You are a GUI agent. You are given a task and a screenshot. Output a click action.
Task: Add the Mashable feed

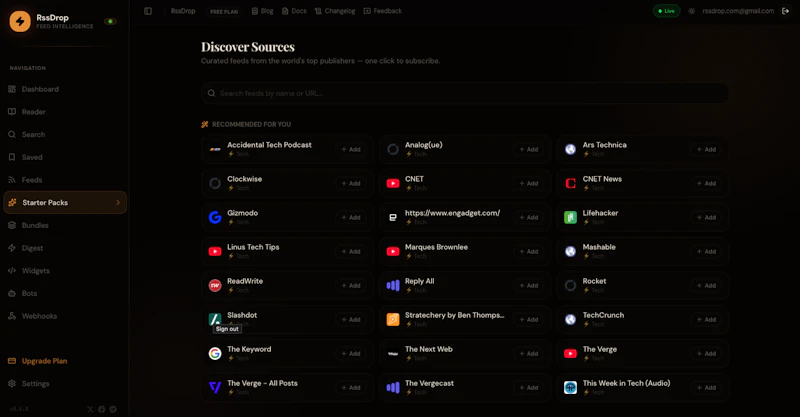[707, 252]
